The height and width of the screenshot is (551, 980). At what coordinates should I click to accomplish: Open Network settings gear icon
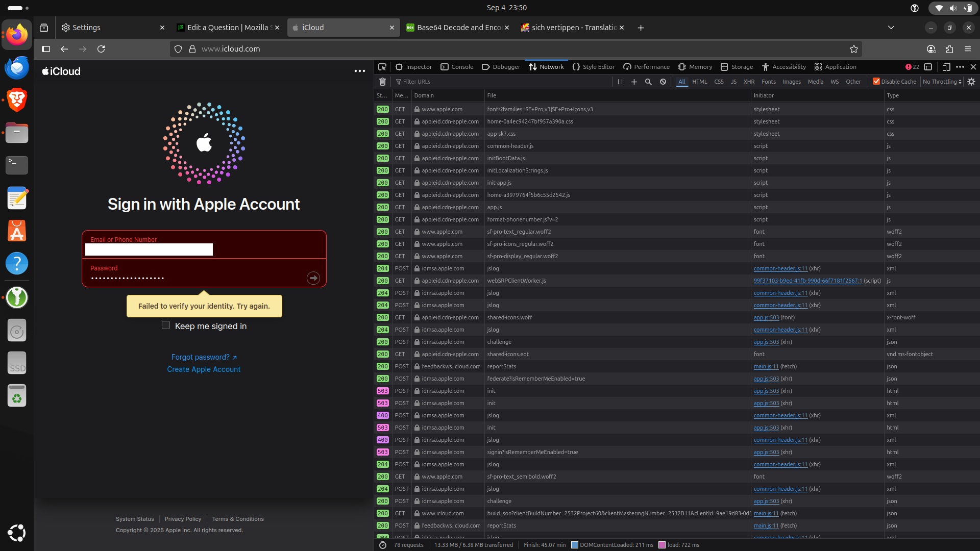pos(971,82)
